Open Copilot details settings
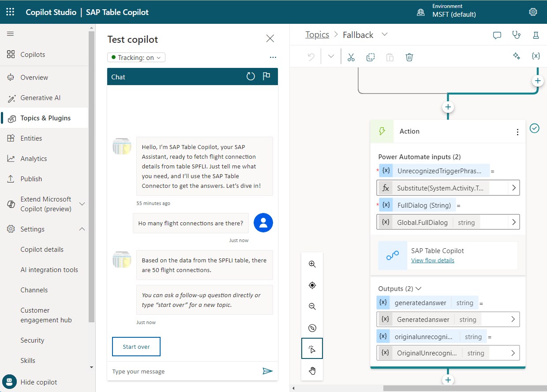 click(42, 250)
